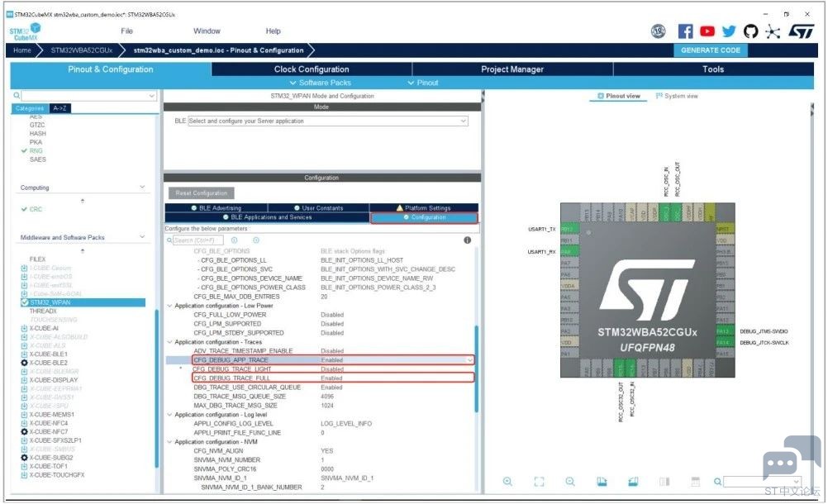828x504 pixels.
Task: Switch to Clock Configuration tab
Action: click(x=312, y=69)
